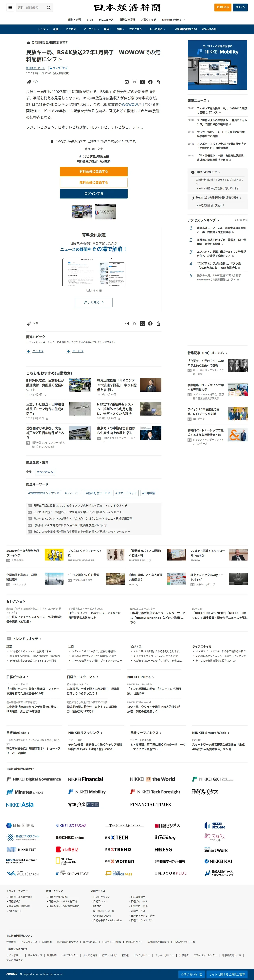Save the article with the top paperclip icon

29,82
